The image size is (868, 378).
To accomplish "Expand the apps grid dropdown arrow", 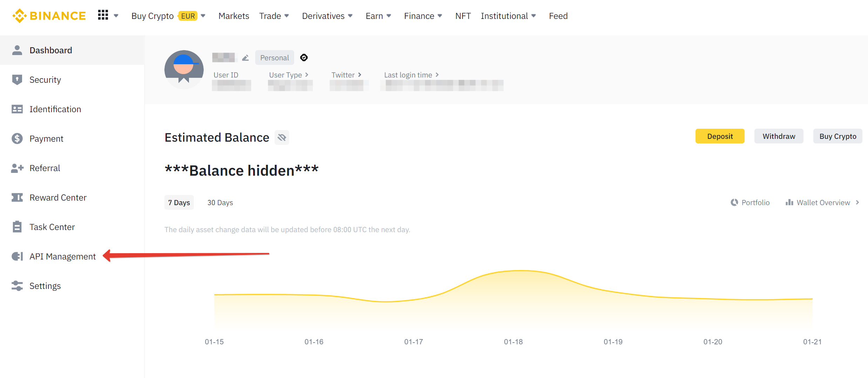I will [116, 16].
